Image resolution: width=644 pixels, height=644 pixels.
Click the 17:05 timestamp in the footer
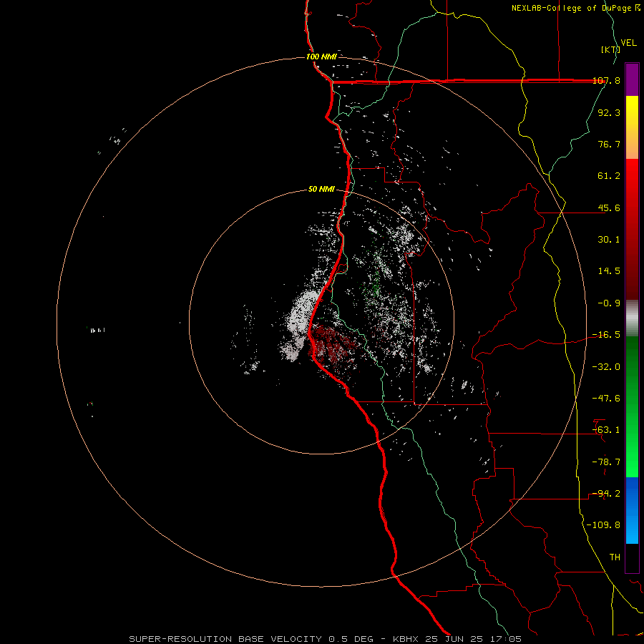pyautogui.click(x=505, y=639)
